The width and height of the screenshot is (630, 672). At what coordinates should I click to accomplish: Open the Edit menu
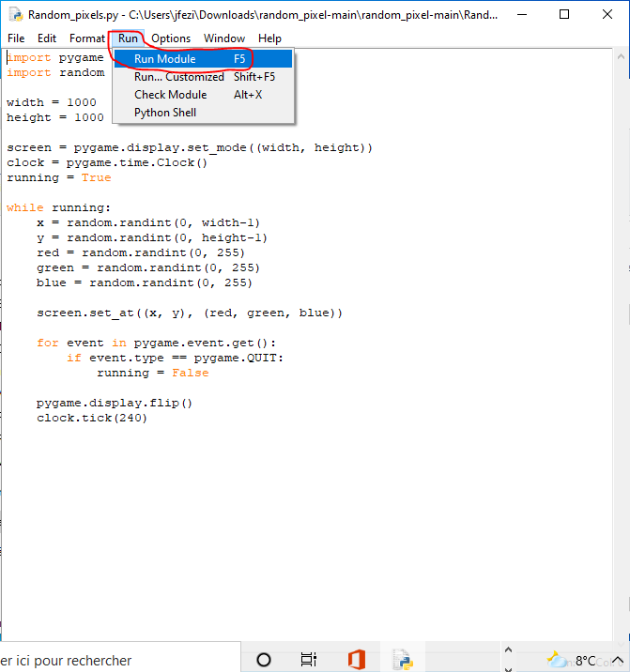coord(47,38)
